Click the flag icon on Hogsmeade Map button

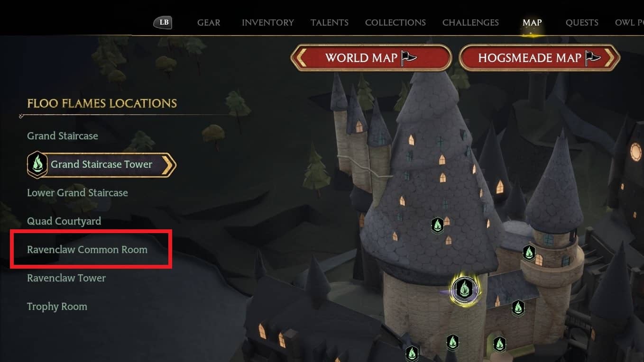[593, 58]
